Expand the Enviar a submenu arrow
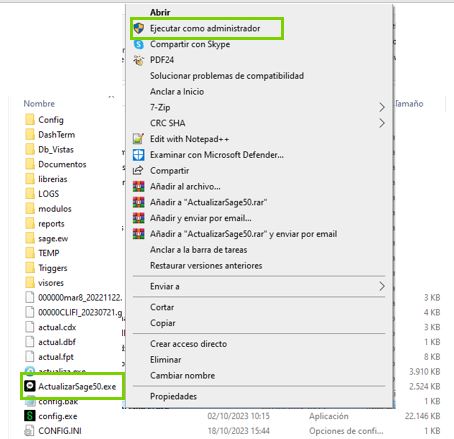 tap(382, 286)
